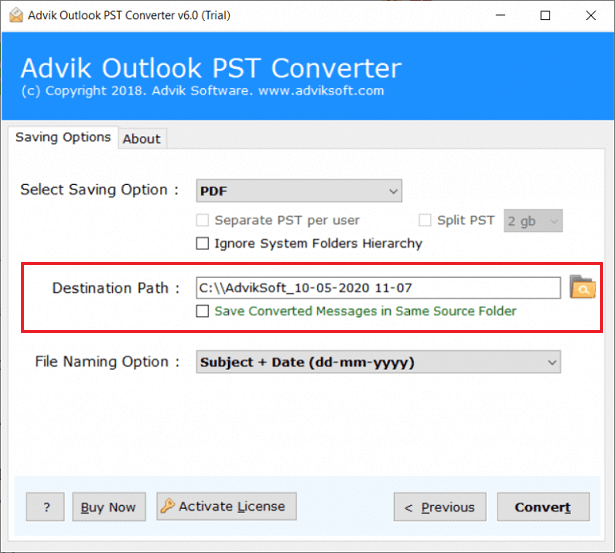Click the Convert button
This screenshot has width=615, height=553.
pyautogui.click(x=543, y=507)
